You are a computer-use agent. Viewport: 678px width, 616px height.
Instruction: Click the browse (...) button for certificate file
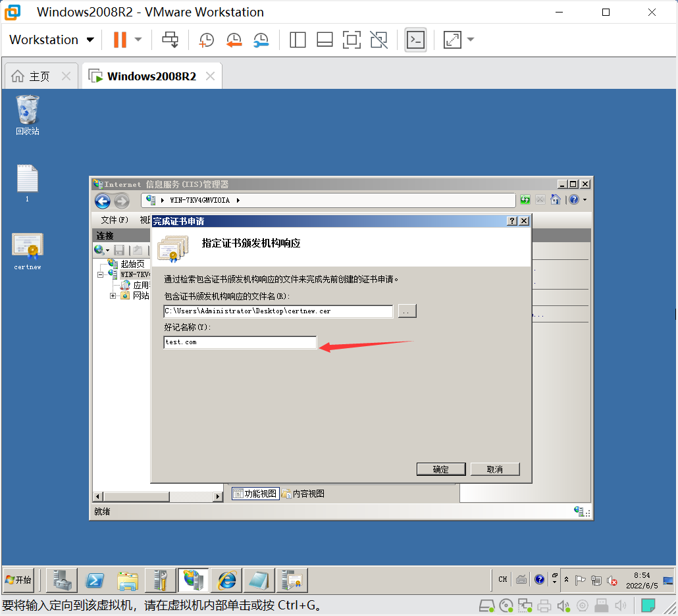[x=406, y=311]
